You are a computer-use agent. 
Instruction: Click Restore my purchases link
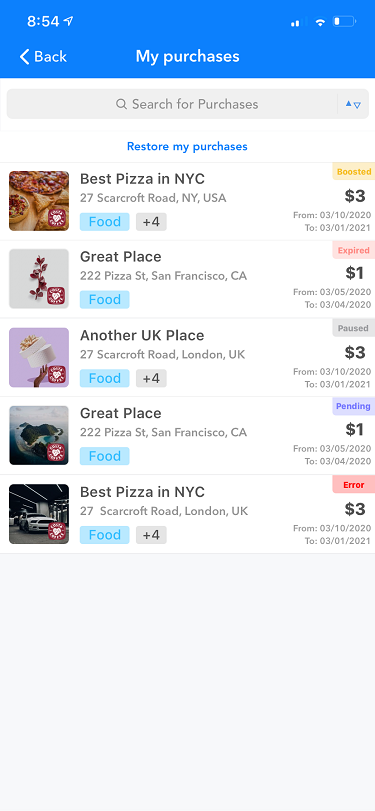tap(187, 146)
